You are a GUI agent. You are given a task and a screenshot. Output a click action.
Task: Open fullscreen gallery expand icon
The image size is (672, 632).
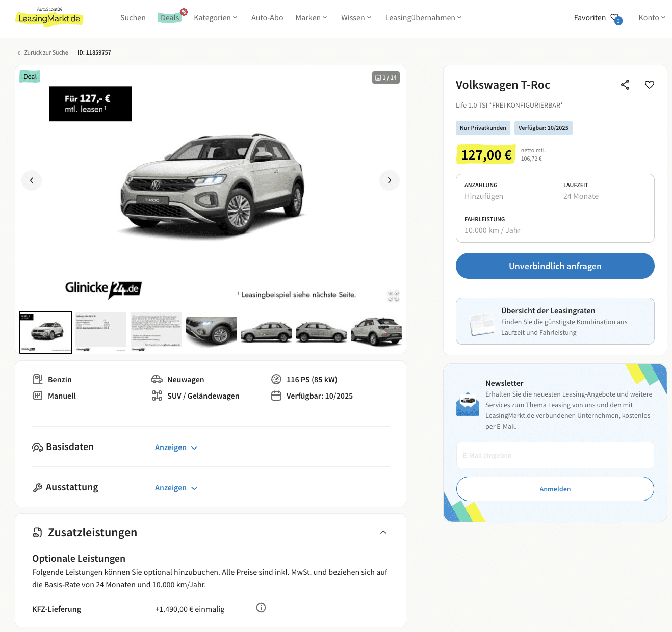point(393,296)
